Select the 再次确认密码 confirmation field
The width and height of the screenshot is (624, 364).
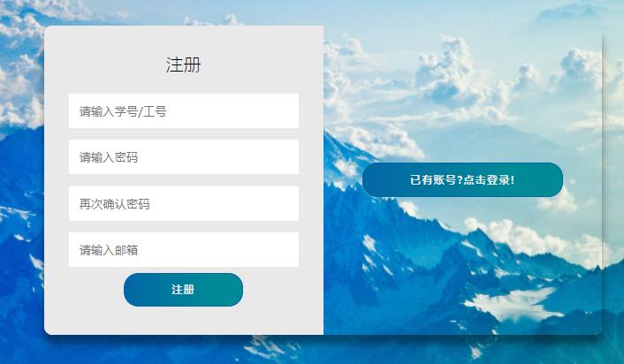tap(184, 203)
